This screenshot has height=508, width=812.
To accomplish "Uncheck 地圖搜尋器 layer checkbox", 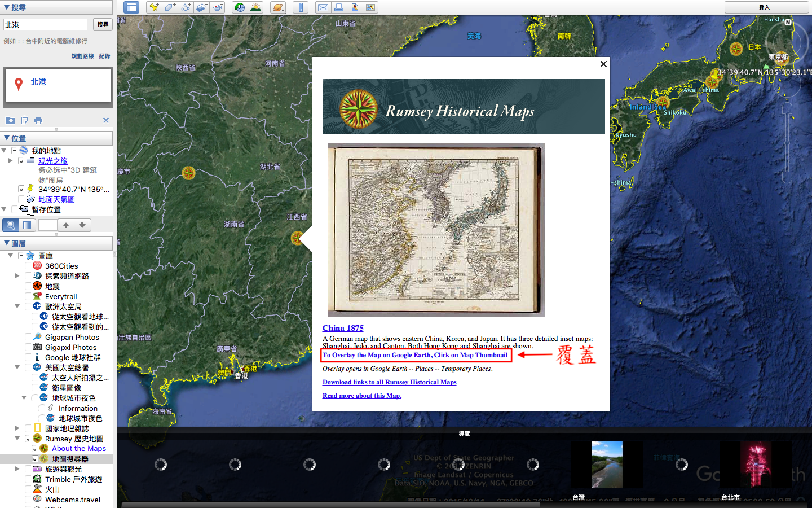I will pos(34,459).
